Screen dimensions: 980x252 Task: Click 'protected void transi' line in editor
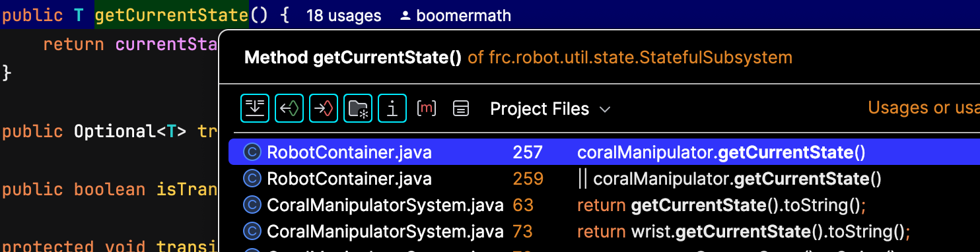tap(110, 247)
